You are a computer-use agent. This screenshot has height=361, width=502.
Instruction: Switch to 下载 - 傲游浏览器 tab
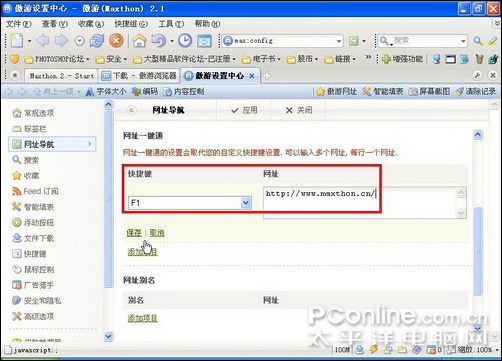click(139, 76)
